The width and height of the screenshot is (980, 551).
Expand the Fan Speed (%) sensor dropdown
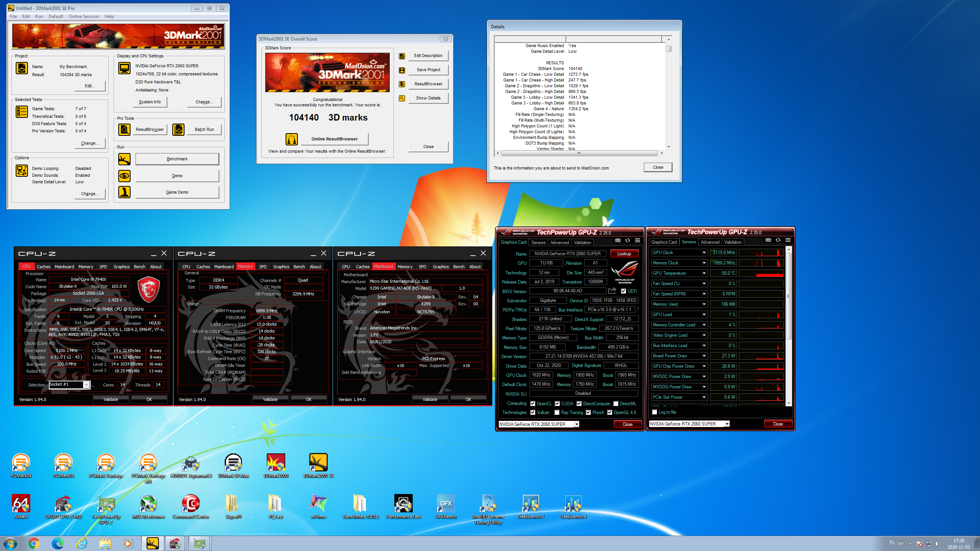[704, 284]
